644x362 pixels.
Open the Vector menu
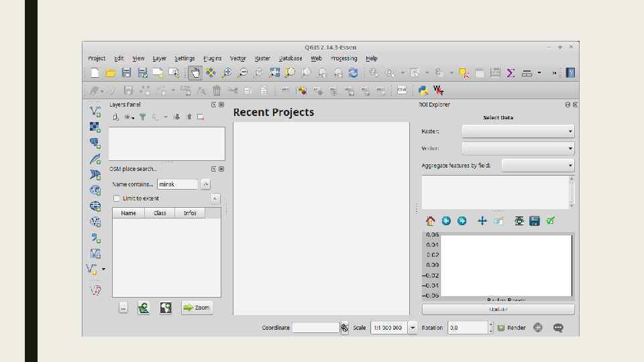point(237,58)
